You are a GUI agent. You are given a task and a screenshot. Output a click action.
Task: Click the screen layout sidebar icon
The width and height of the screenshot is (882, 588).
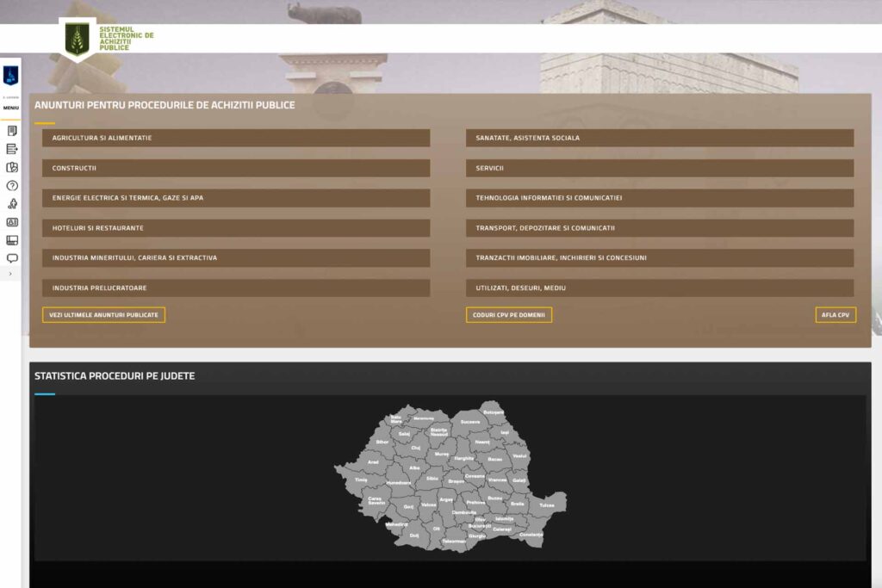pyautogui.click(x=12, y=240)
